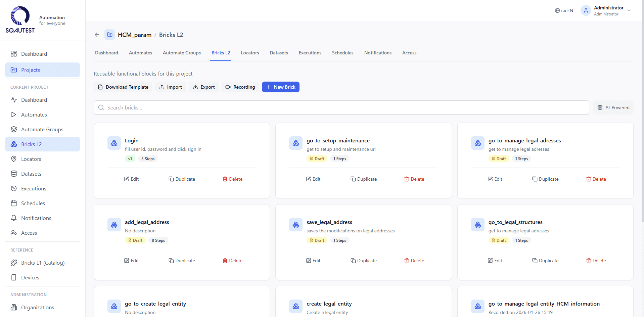Click the page vertical scrollbar
Image resolution: width=644 pixels, height=317 pixels.
pyautogui.click(x=642, y=134)
